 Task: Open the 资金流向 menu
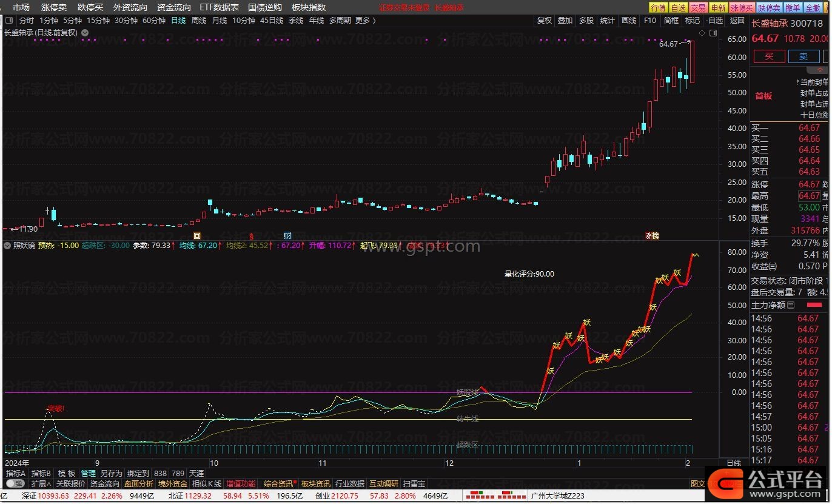[x=174, y=7]
